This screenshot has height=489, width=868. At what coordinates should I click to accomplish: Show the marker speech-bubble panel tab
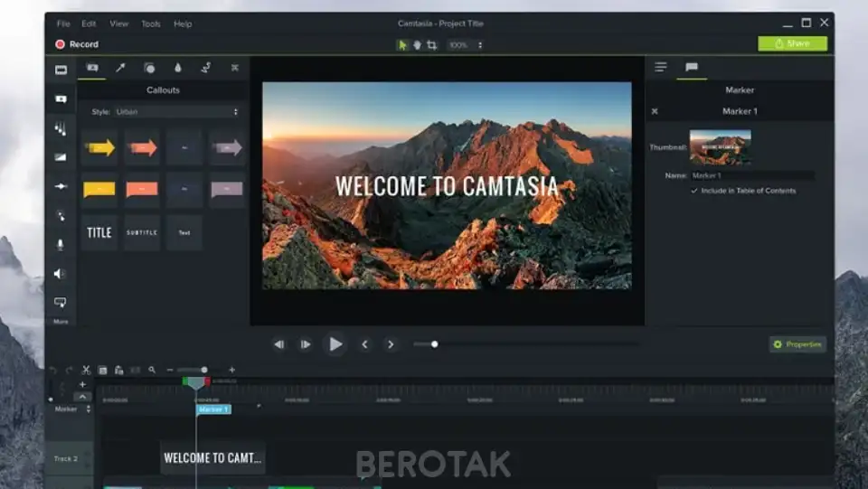(692, 68)
